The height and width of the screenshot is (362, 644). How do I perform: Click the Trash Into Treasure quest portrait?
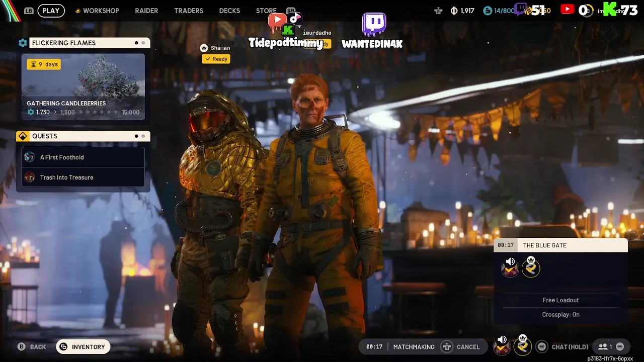click(x=30, y=177)
